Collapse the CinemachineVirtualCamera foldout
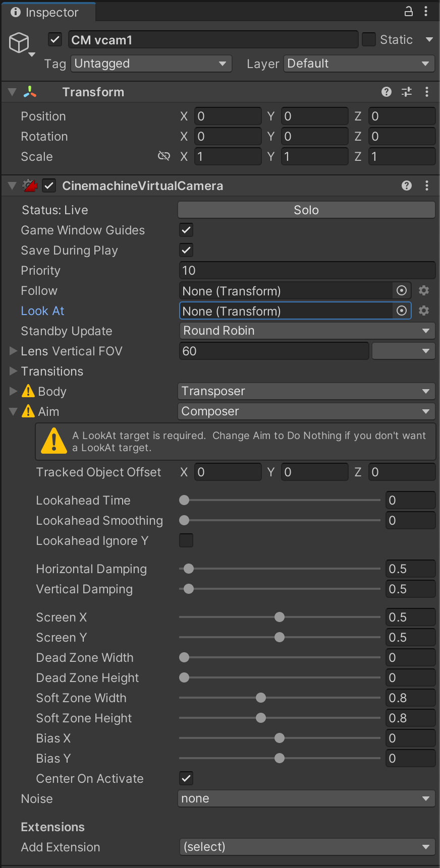Image resolution: width=440 pixels, height=868 pixels. (13, 185)
